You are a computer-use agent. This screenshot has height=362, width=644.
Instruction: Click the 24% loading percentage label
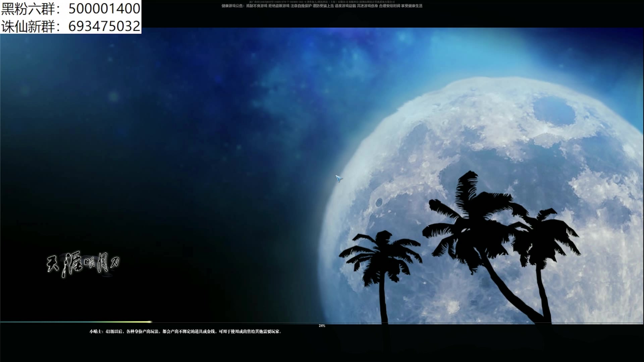click(322, 326)
